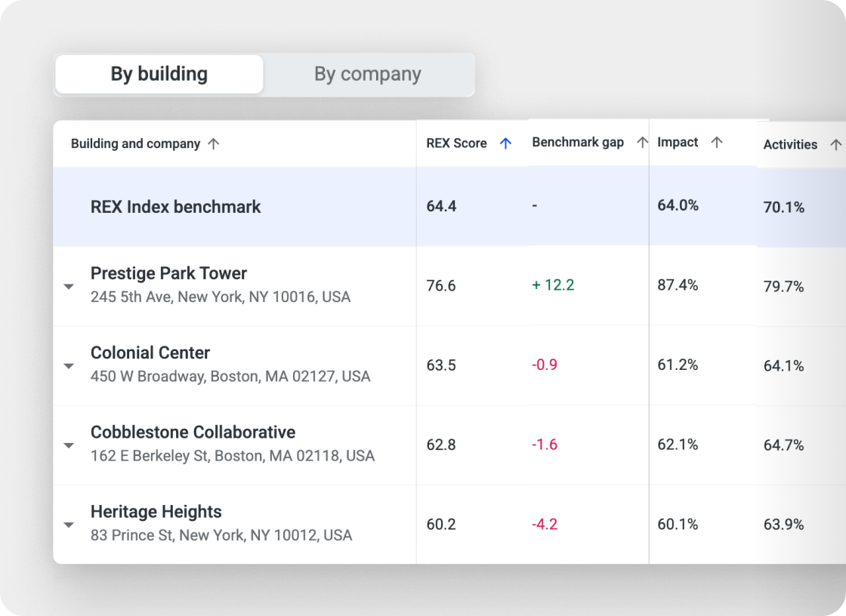Image resolution: width=846 pixels, height=616 pixels.
Task: Click the Colonial Center address text
Action: coord(230,376)
